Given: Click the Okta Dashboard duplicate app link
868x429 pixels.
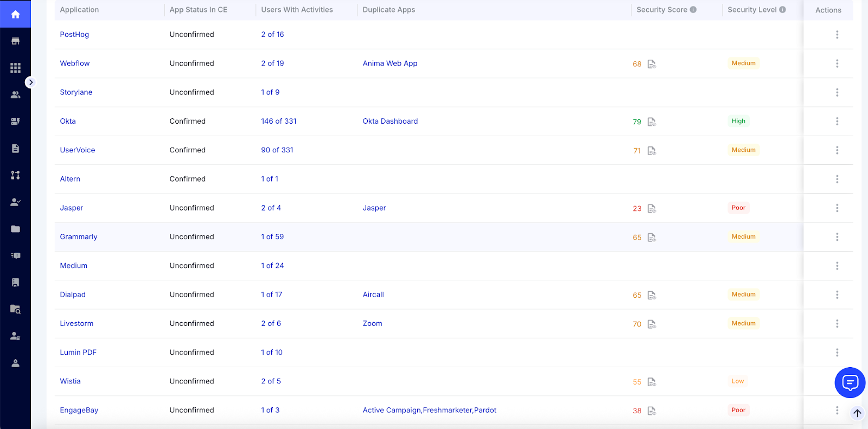Looking at the screenshot, I should click(391, 121).
